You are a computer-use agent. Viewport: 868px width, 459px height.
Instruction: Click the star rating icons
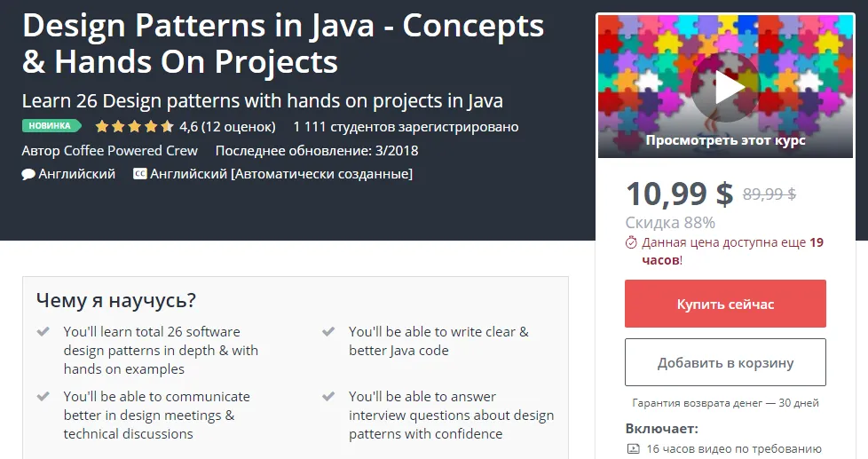(x=134, y=126)
